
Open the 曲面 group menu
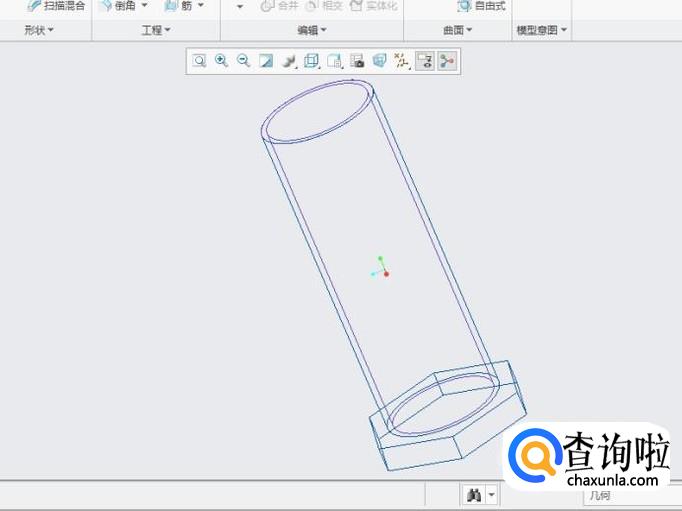coord(457,30)
